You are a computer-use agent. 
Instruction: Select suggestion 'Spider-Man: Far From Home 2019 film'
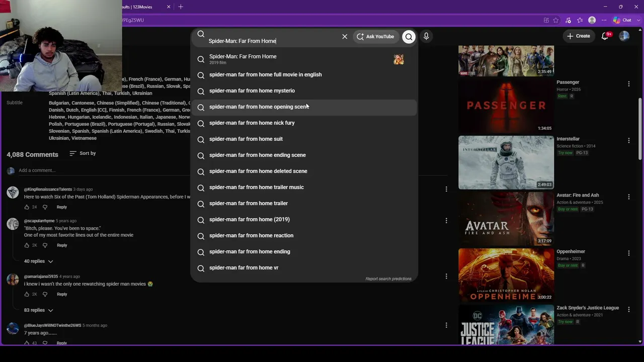pos(304,59)
